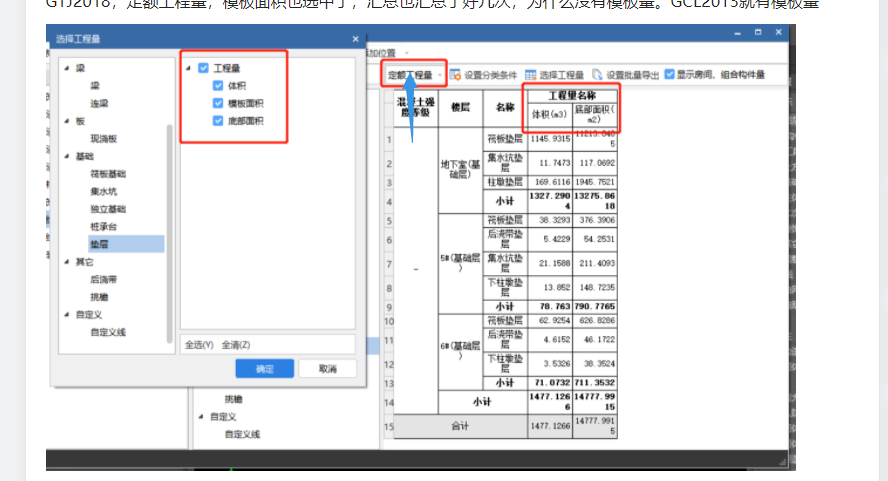Click the 6#(基础层) floor cell
Image resolution: width=888 pixels, height=481 pixels.
pos(460,351)
